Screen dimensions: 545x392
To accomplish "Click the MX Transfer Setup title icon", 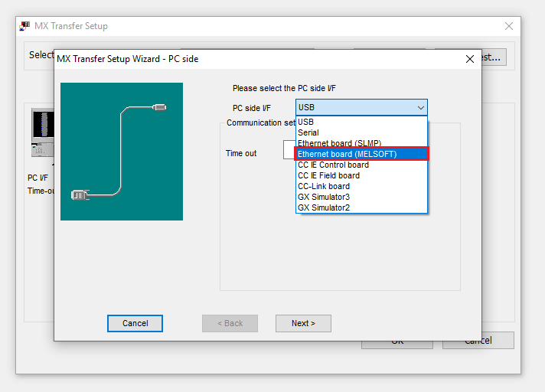I will coord(24,26).
